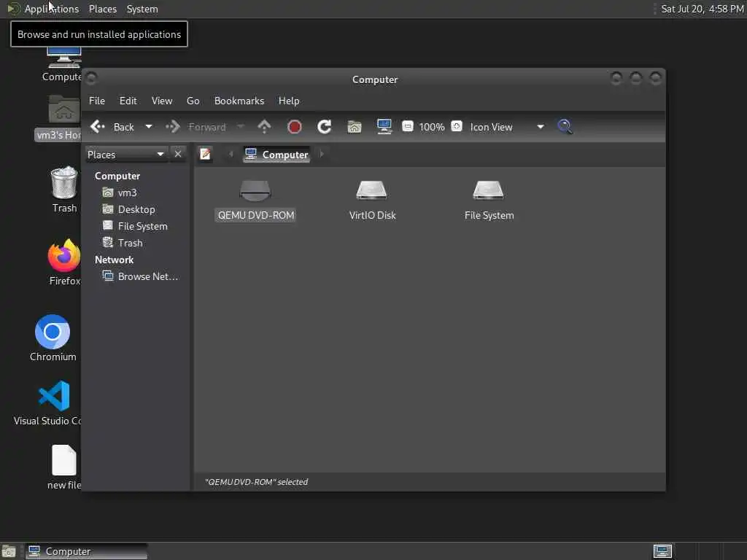Select the VirtIO Disk drive icon
The width and height of the screenshot is (747, 560).
[x=372, y=201]
